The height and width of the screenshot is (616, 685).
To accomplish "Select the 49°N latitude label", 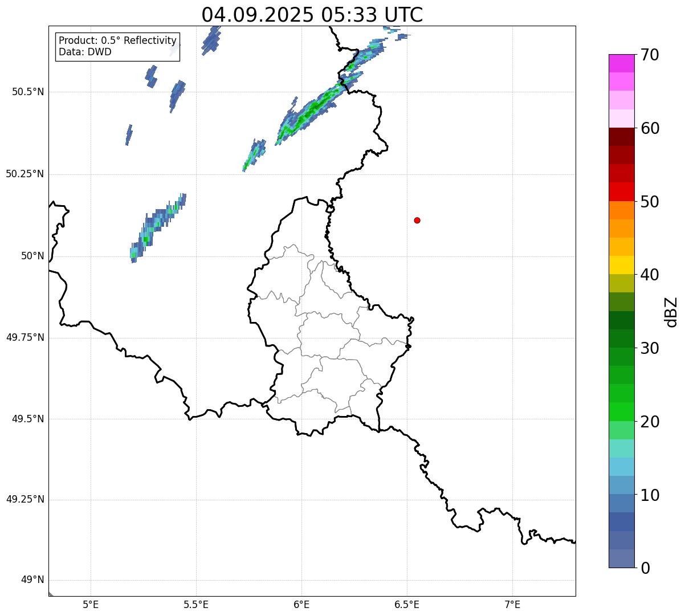I will point(32,580).
